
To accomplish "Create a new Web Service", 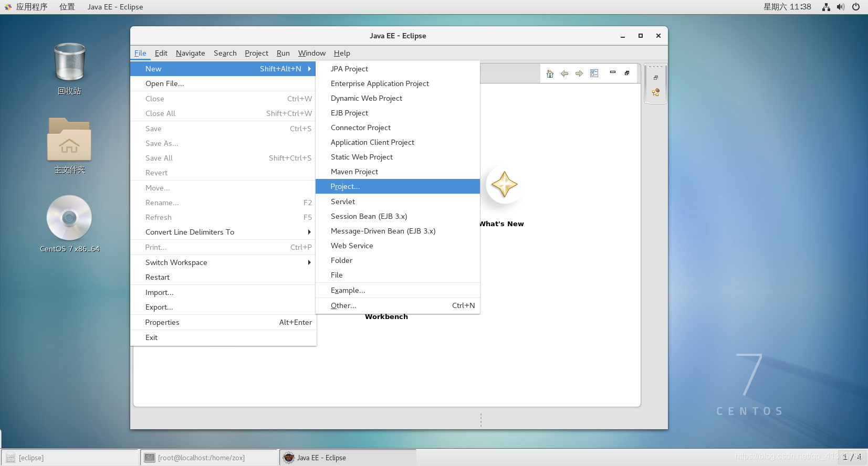I will (x=398, y=246).
